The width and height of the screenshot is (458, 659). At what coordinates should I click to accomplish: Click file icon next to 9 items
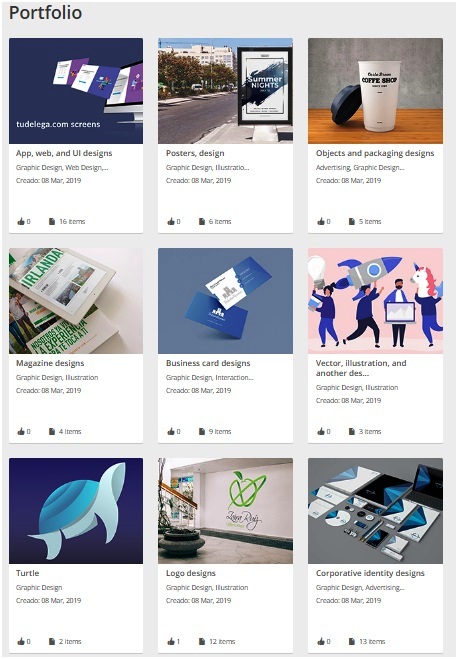(202, 432)
